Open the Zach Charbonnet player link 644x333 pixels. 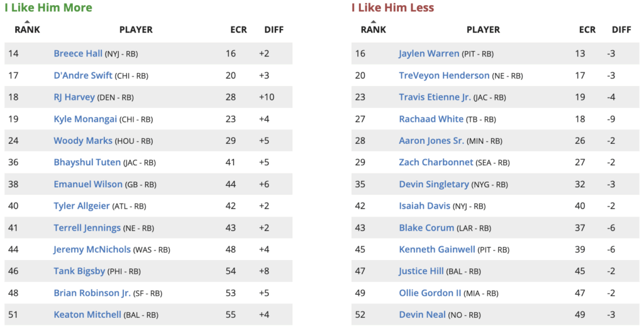click(x=436, y=163)
